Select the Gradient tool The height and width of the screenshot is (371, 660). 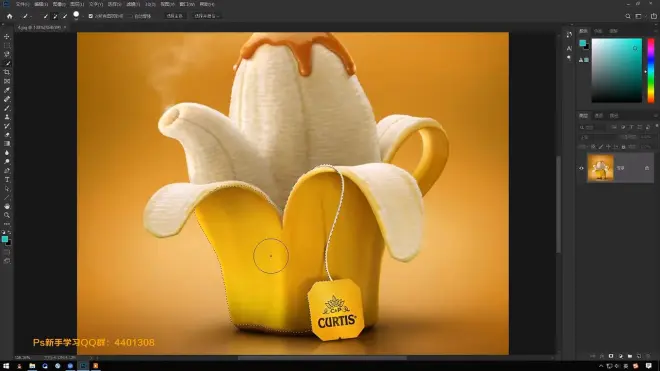coord(7,144)
